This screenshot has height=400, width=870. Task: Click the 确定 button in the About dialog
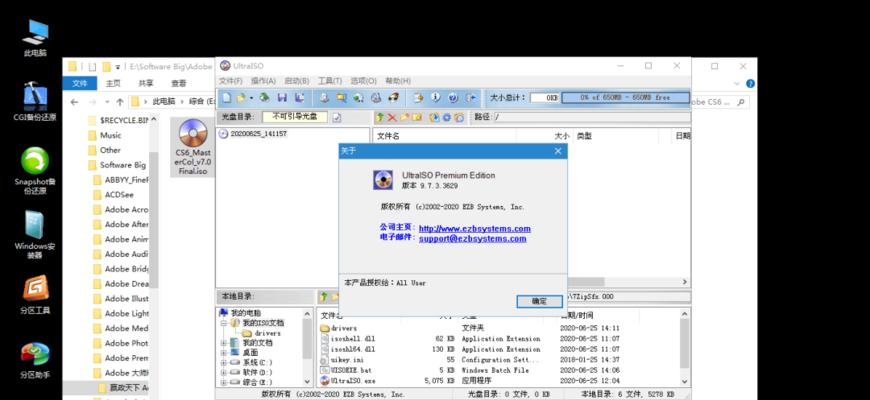tap(539, 301)
